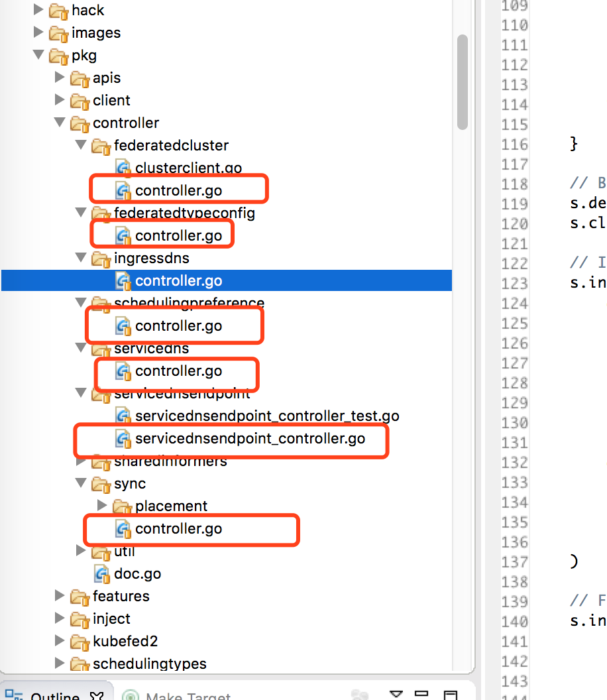Select the features folder label

[121, 596]
